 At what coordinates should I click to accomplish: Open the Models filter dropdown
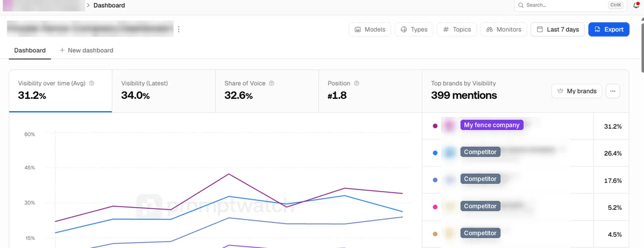click(x=370, y=30)
